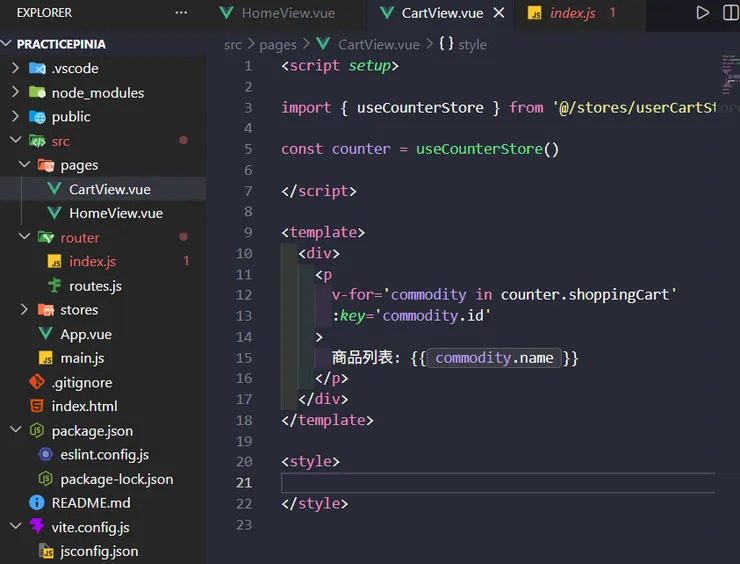Screen dimensions: 740x564
Task: Click the Vue icon beside App.vue
Action: [46, 334]
